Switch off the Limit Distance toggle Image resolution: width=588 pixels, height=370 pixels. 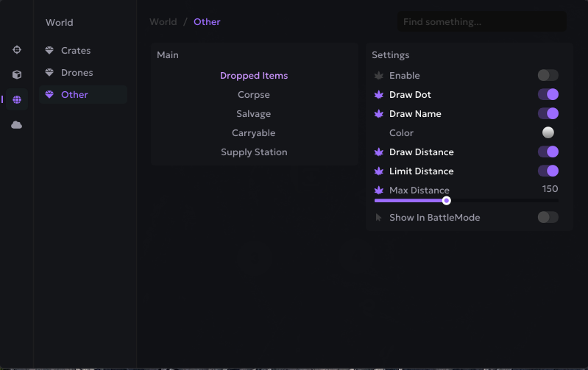pyautogui.click(x=548, y=171)
